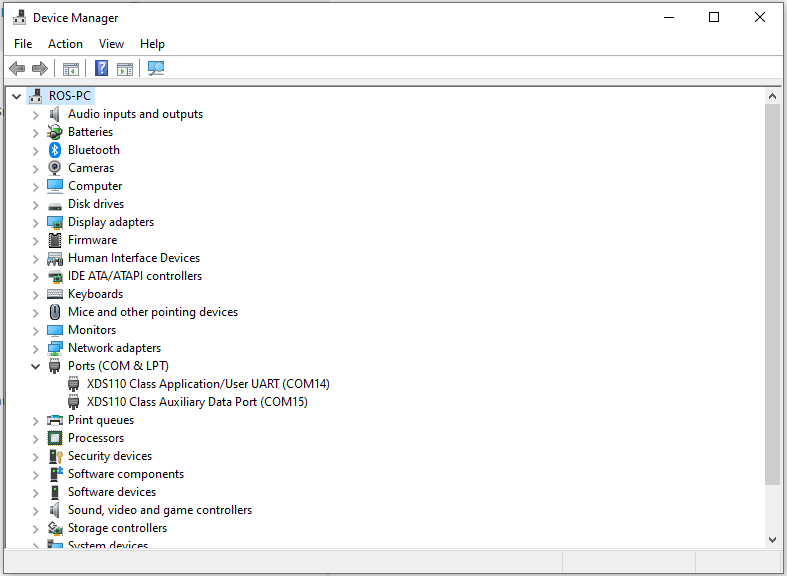Select XDS110 Class Auxiliary Data Port (COM15)

click(197, 402)
